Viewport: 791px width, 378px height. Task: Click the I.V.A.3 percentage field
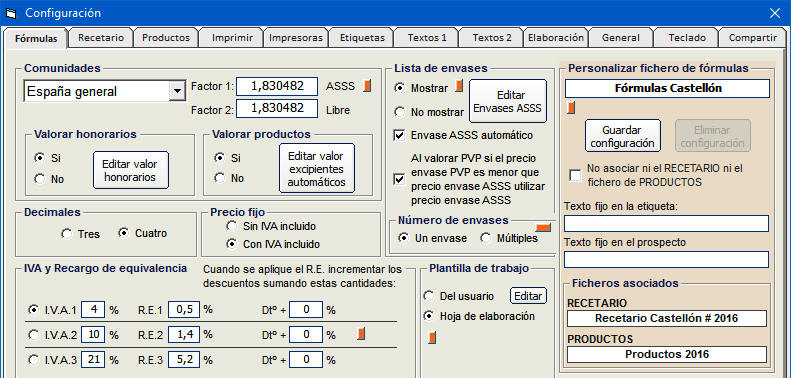coord(93,360)
